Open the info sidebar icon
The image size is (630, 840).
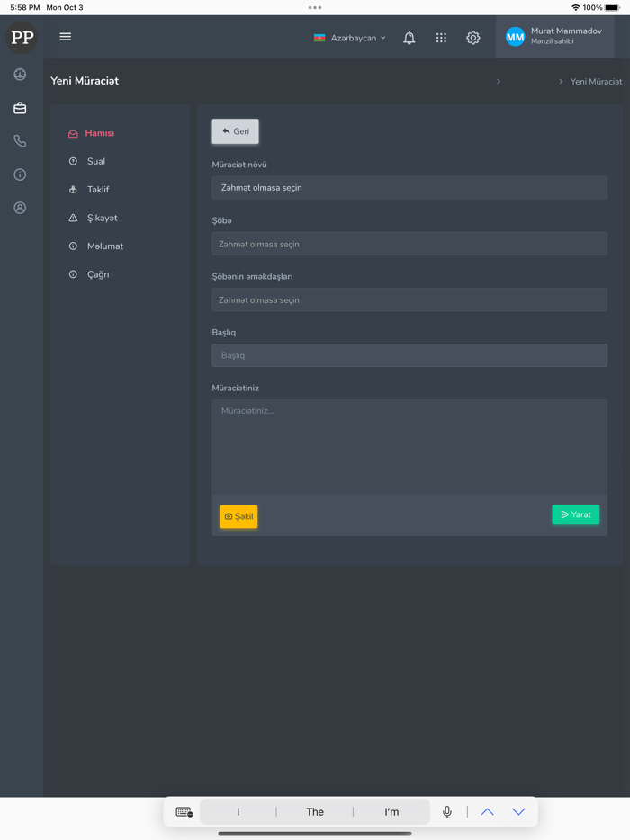click(x=20, y=174)
